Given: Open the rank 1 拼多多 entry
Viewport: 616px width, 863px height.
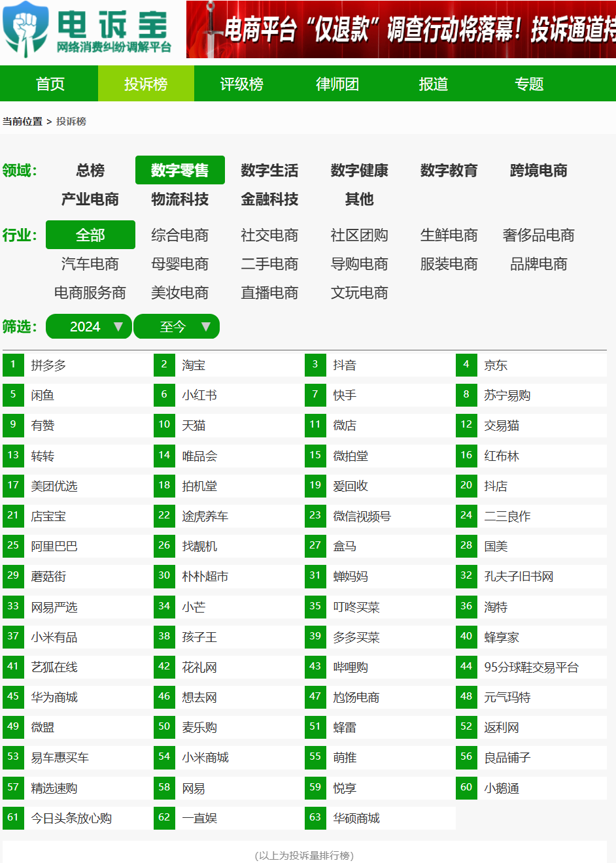Looking at the screenshot, I should 78,365.
